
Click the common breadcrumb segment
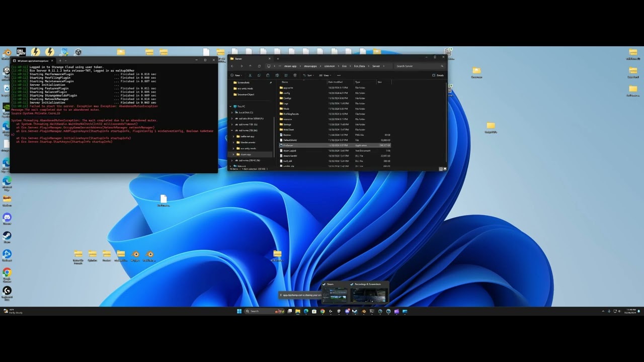[330, 66]
